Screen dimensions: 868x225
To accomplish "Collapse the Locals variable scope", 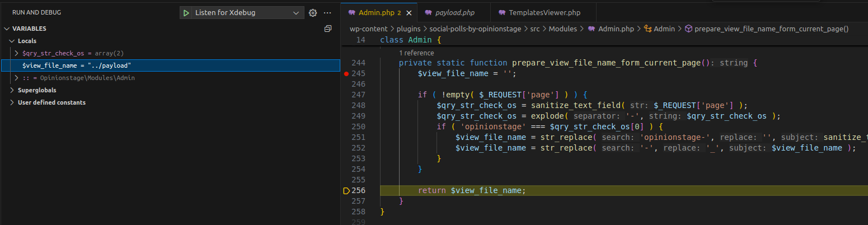I will [12, 41].
